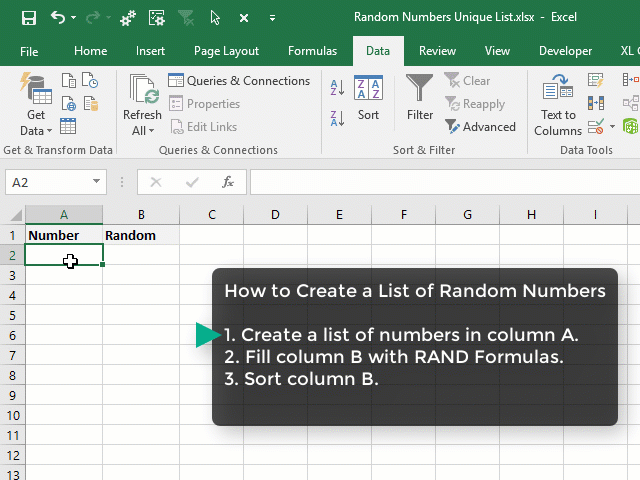Open Customize Quick Access Toolbar dropdown
Viewport: 640px width, 480px height.
[x=273, y=18]
